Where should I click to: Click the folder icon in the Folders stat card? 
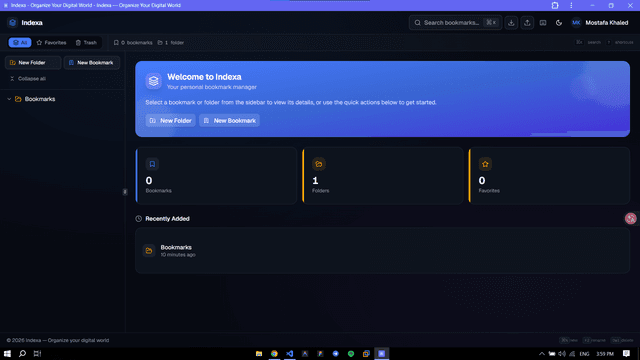[319, 164]
